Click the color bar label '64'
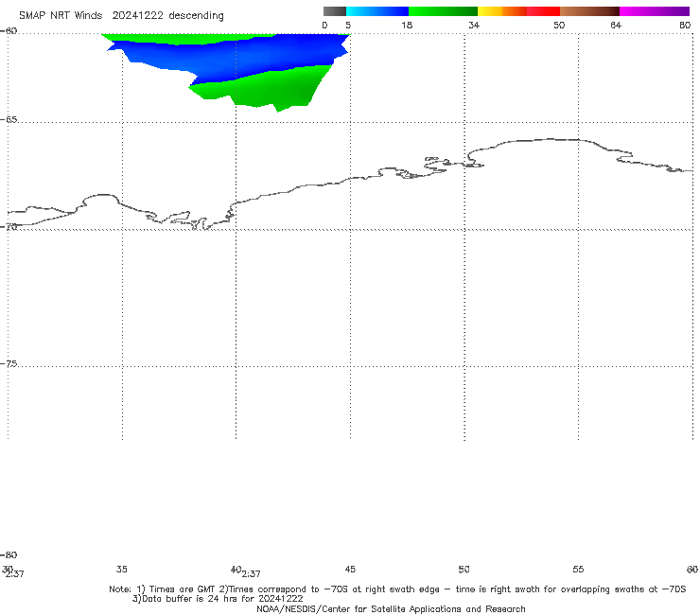This screenshot has height=615, width=700. pyautogui.click(x=616, y=26)
